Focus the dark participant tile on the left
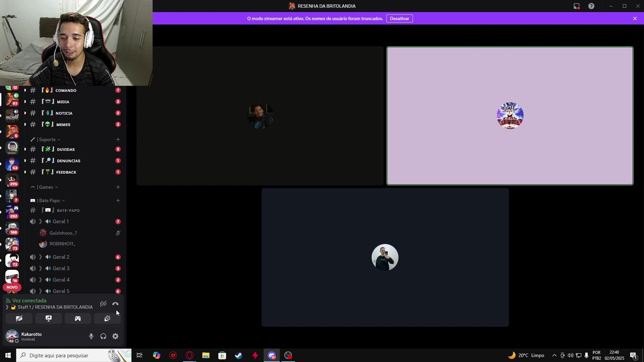This screenshot has width=644, height=362. [x=260, y=116]
